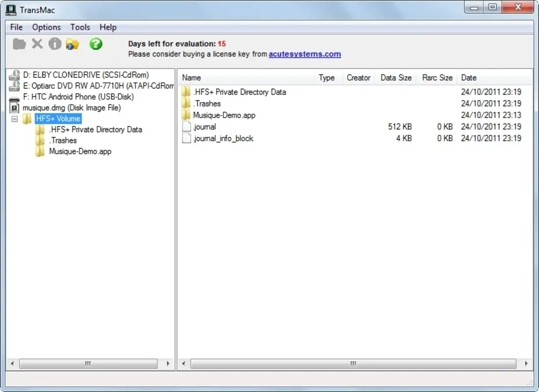Open the Help menu
Viewport: 539px width, 392px height.
click(107, 27)
